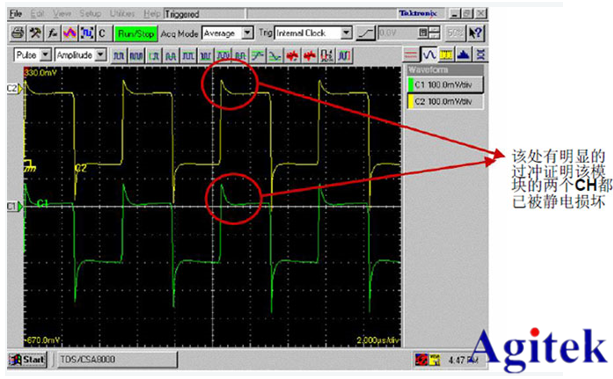Image resolution: width=613 pixels, height=379 pixels.
Task: Click the math function fx icon
Action: pos(52,33)
